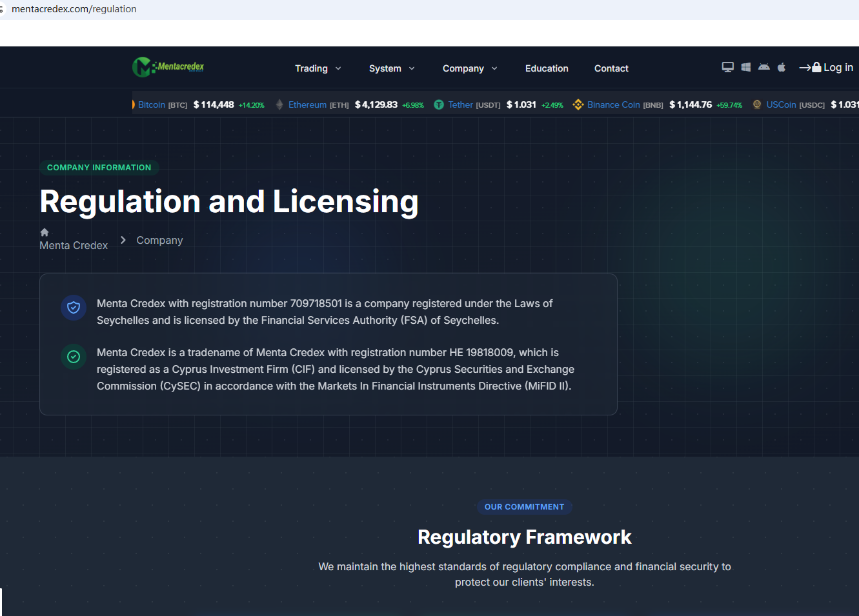Image resolution: width=859 pixels, height=616 pixels.
Task: Click the desktop web platform icon
Action: [727, 67]
